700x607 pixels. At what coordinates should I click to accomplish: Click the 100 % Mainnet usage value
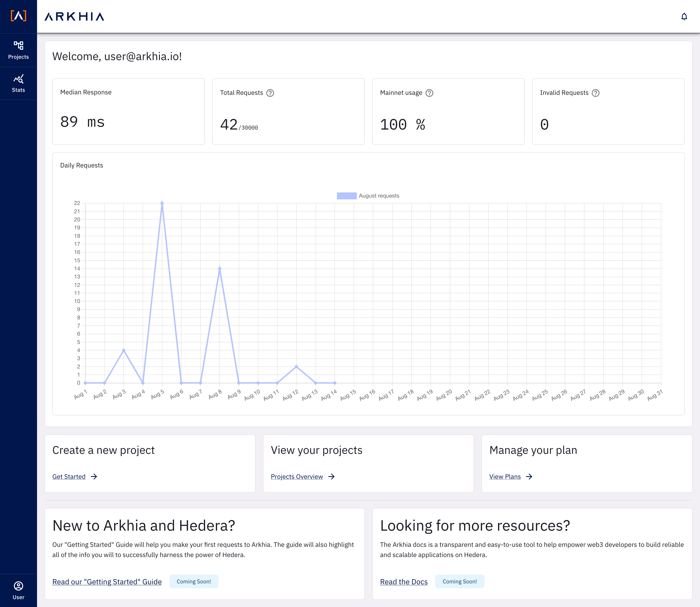point(402,124)
